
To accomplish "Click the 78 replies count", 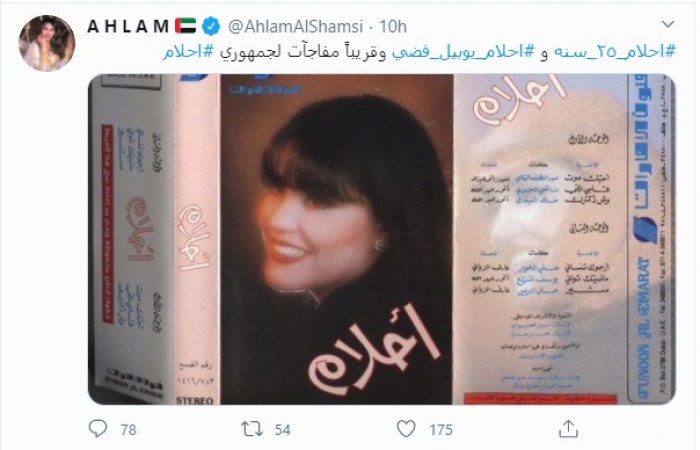I will 129,430.
